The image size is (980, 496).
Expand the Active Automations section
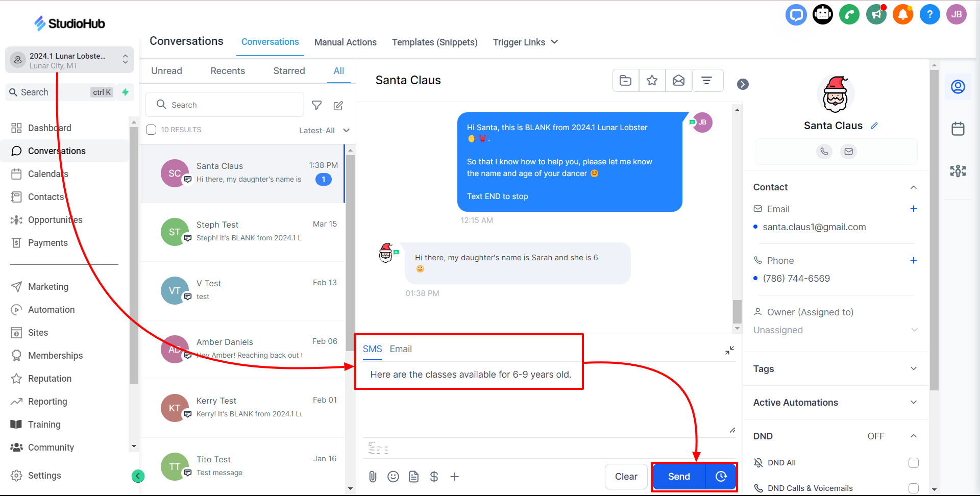pos(836,403)
